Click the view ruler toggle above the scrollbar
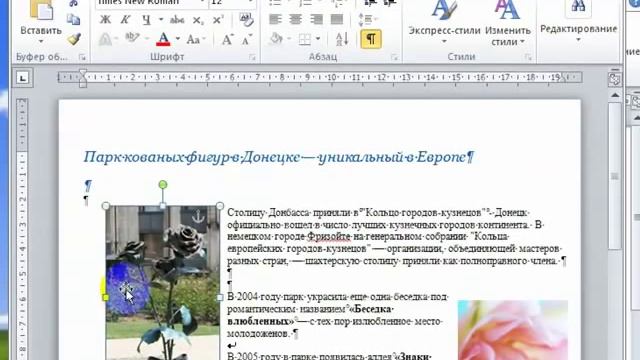Viewport: 640px width, 360px height. (614, 79)
